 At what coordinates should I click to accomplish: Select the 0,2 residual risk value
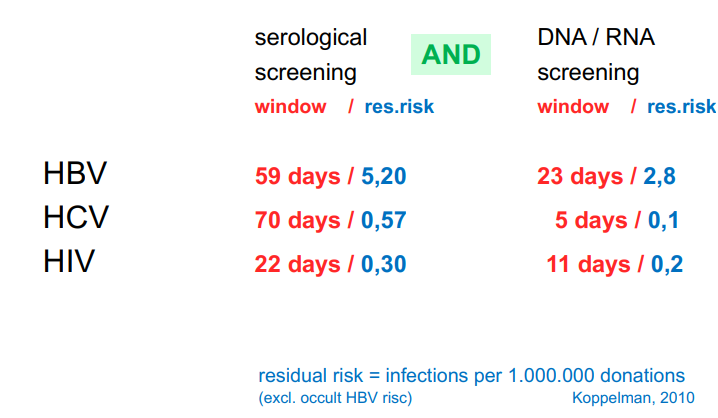pyautogui.click(x=667, y=265)
